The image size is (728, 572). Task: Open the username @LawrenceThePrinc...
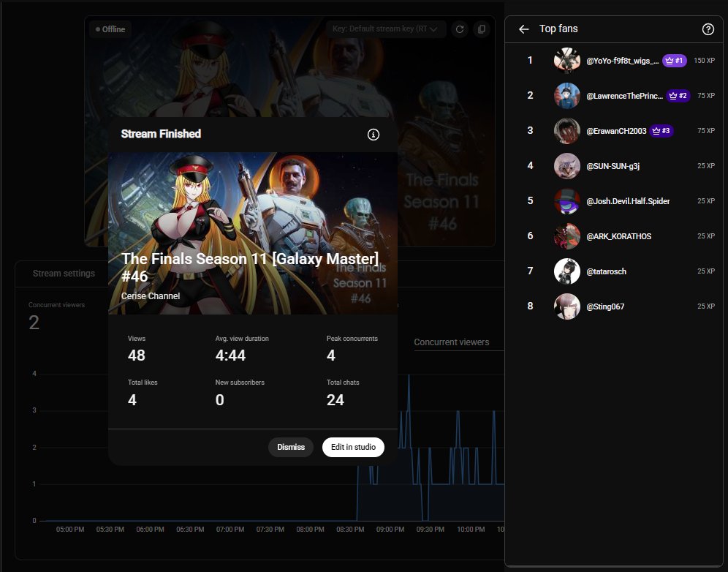pos(624,96)
